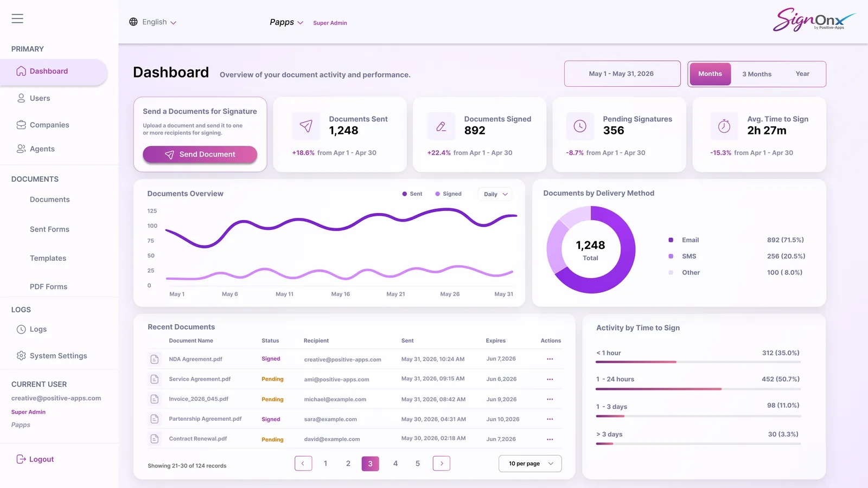Click the Super Admin label in header
The width and height of the screenshot is (868, 488).
tap(330, 23)
